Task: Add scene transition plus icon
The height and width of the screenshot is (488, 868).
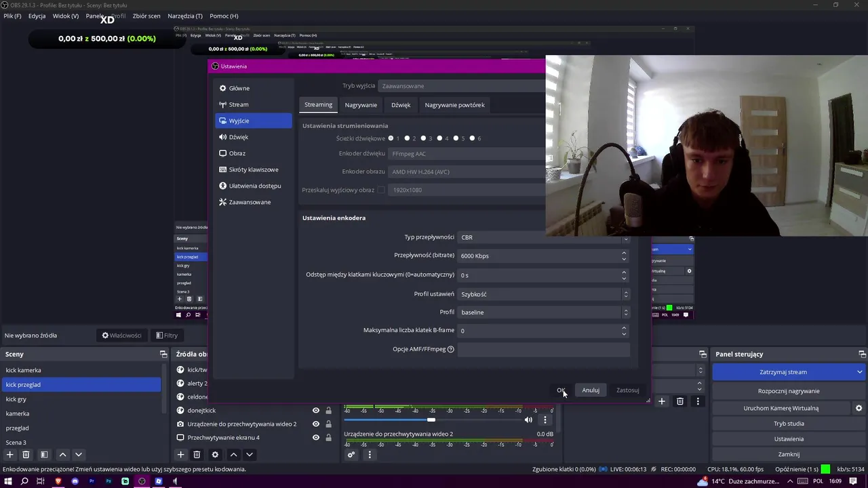Action: coord(662,401)
